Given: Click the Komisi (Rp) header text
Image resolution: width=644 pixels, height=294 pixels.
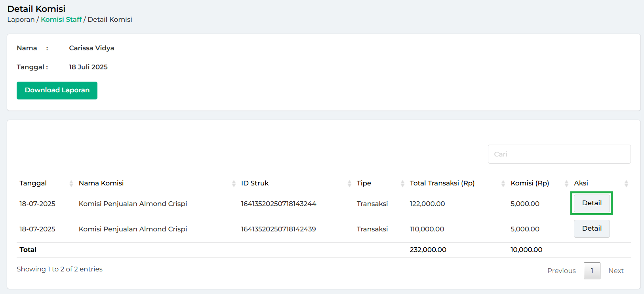Looking at the screenshot, I should [530, 183].
